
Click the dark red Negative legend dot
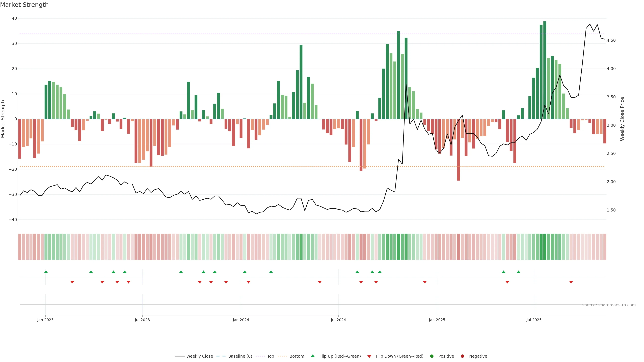point(462,356)
